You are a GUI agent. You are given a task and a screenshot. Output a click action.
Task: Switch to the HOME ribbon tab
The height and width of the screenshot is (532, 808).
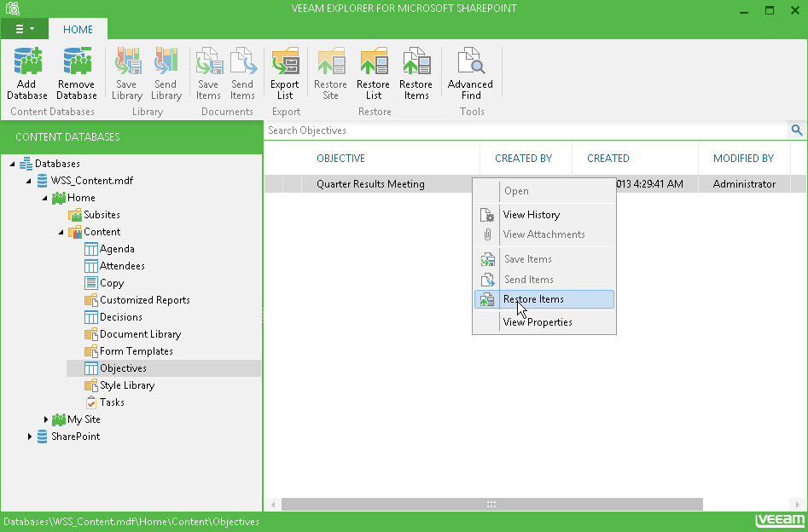(78, 28)
